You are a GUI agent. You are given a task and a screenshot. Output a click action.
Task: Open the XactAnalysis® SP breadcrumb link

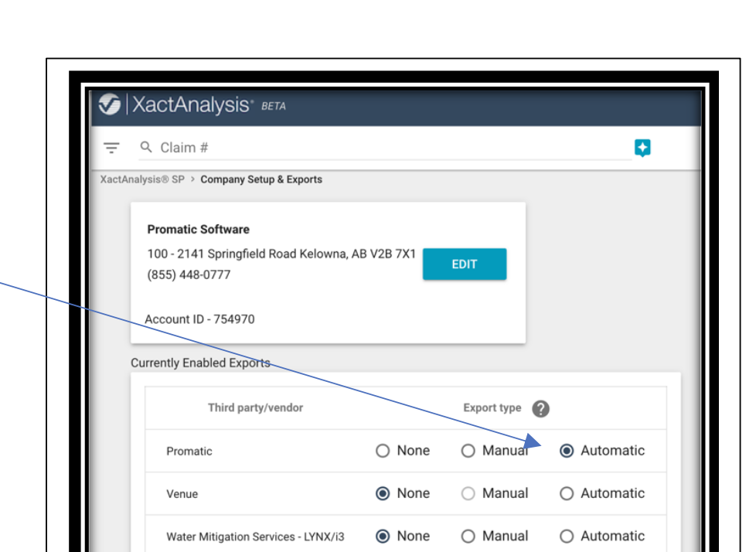(141, 179)
